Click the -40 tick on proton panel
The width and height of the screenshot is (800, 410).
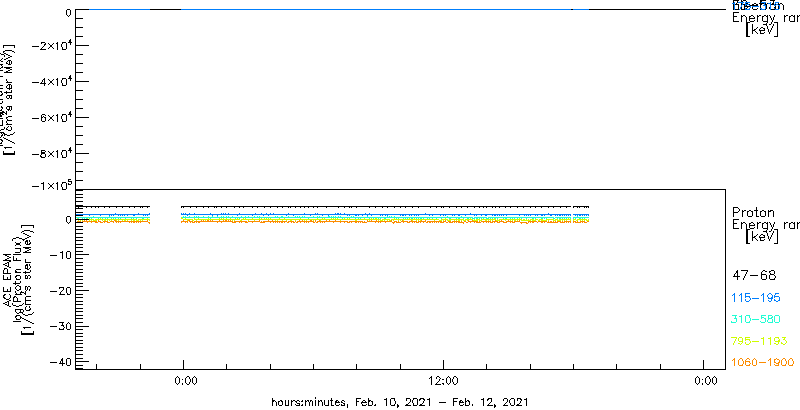coord(60,362)
